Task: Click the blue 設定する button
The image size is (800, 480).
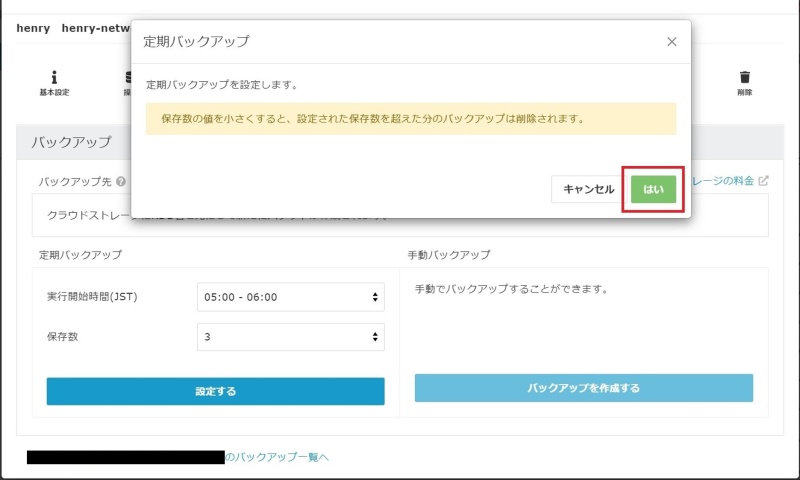Action: (215, 391)
